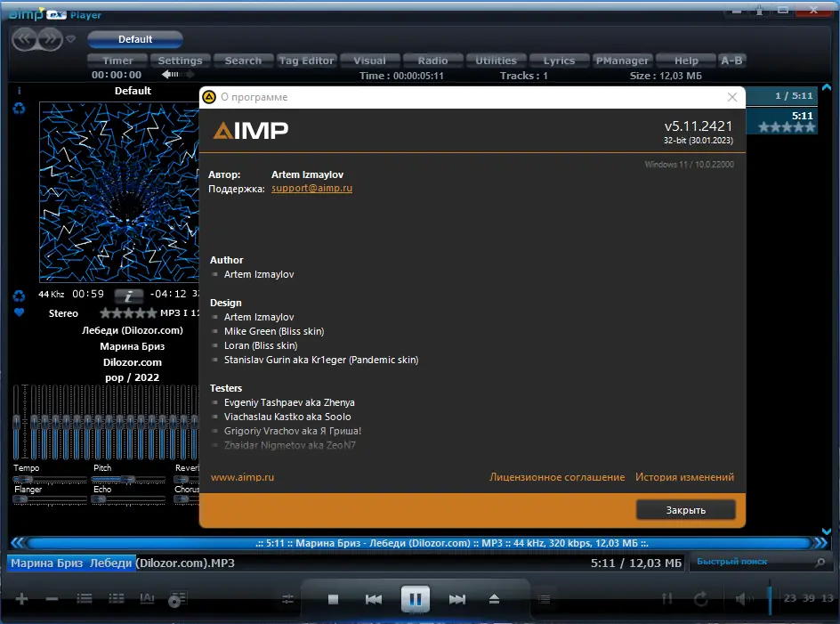Mark the track as favorite with heart icon
The width and height of the screenshot is (840, 624).
pyautogui.click(x=19, y=313)
